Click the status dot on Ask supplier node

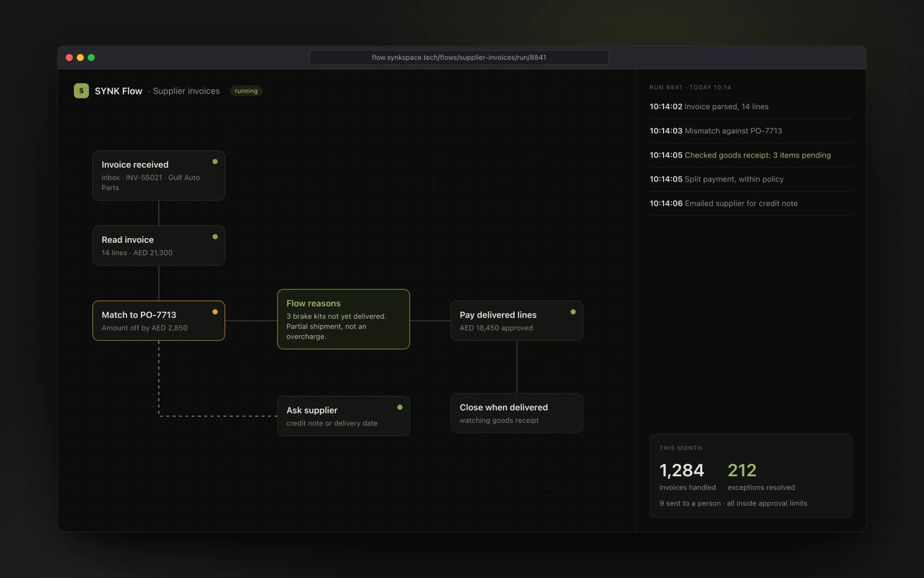click(x=400, y=407)
